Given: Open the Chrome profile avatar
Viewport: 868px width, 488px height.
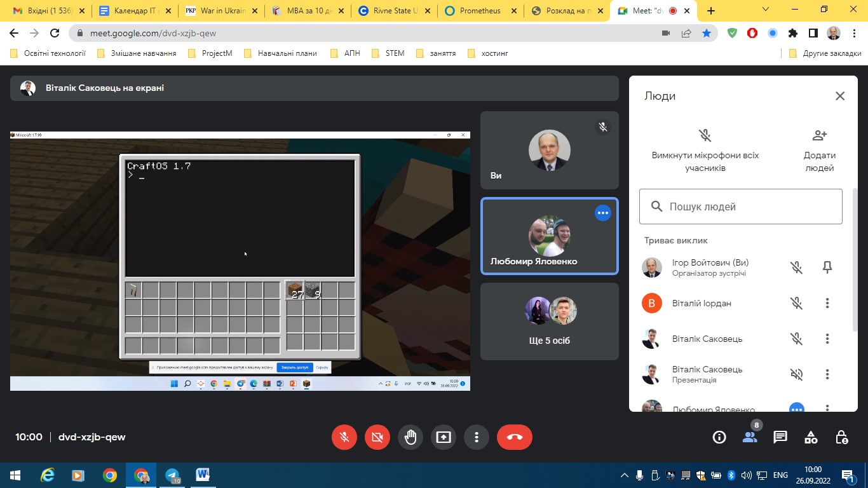Looking at the screenshot, I should click(x=833, y=33).
